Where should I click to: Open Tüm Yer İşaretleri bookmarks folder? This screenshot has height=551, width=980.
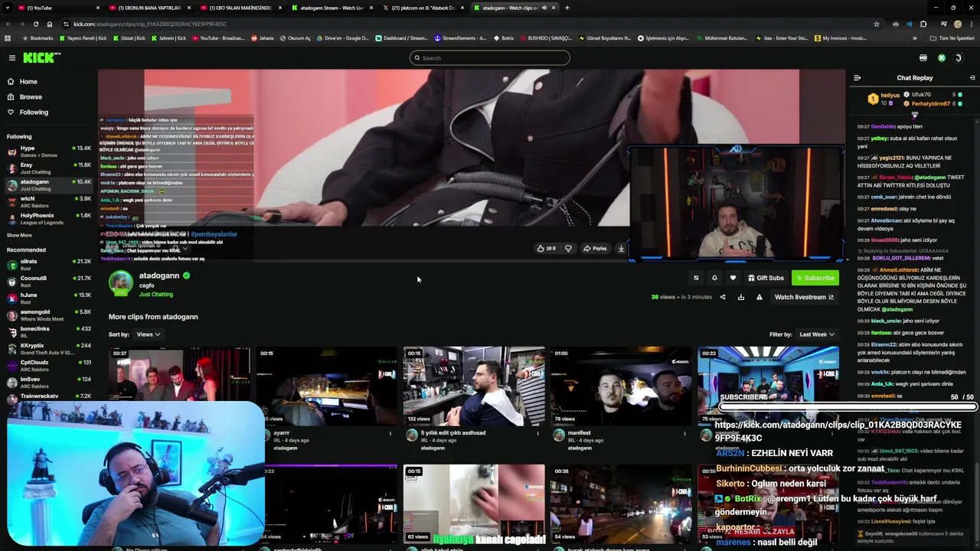952,38
